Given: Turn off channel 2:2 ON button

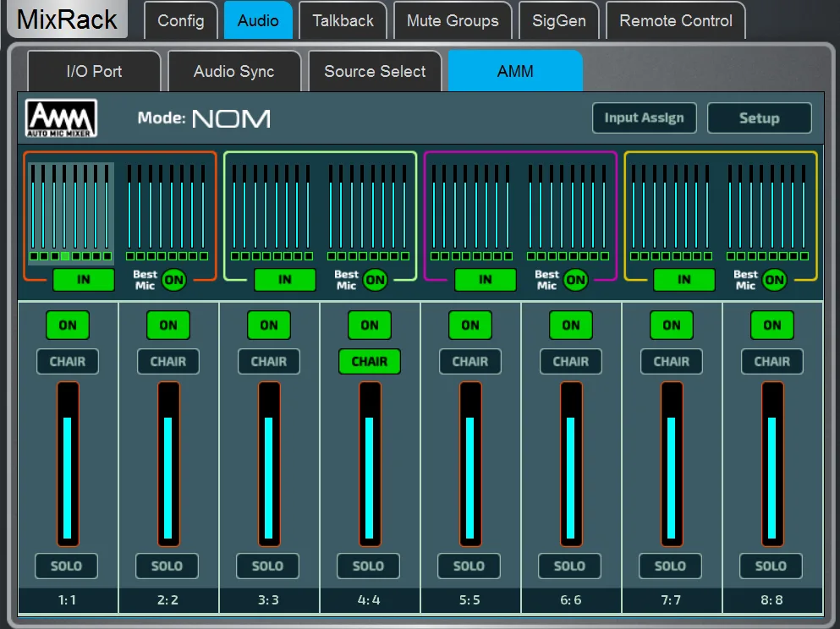Looking at the screenshot, I should (x=168, y=325).
